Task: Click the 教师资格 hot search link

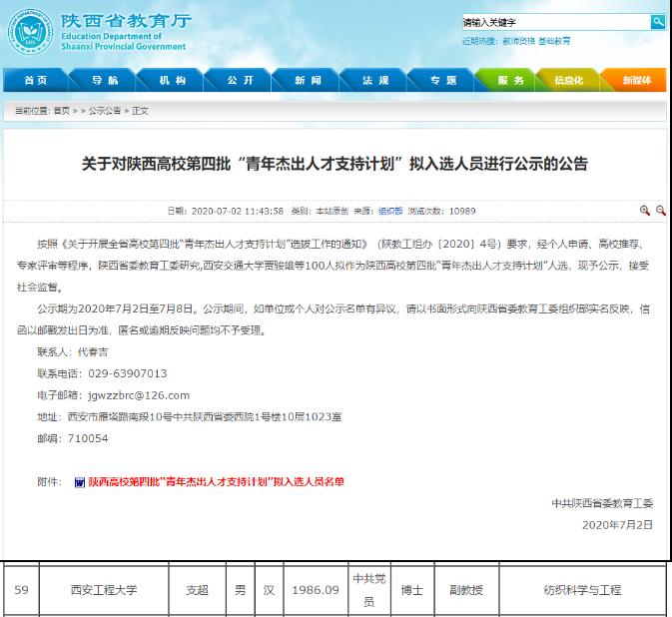Action: click(x=518, y=41)
